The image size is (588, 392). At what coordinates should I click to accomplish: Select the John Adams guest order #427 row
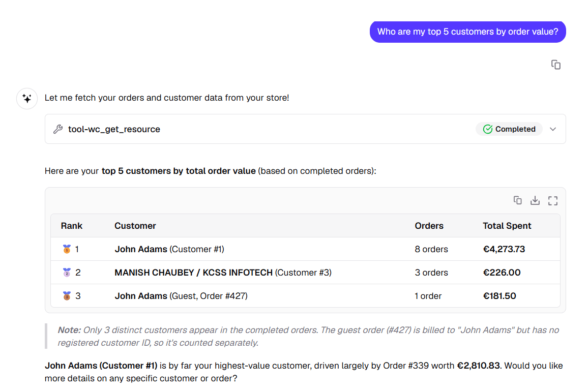(x=305, y=296)
